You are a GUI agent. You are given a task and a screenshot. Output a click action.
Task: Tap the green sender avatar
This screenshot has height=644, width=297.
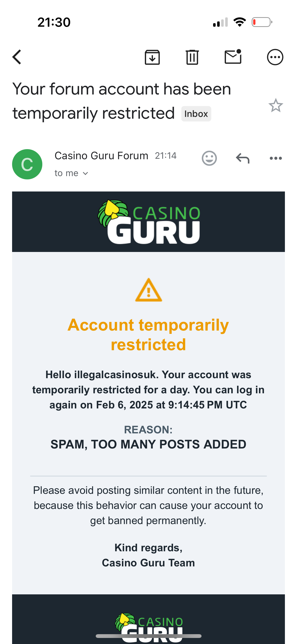tap(27, 164)
